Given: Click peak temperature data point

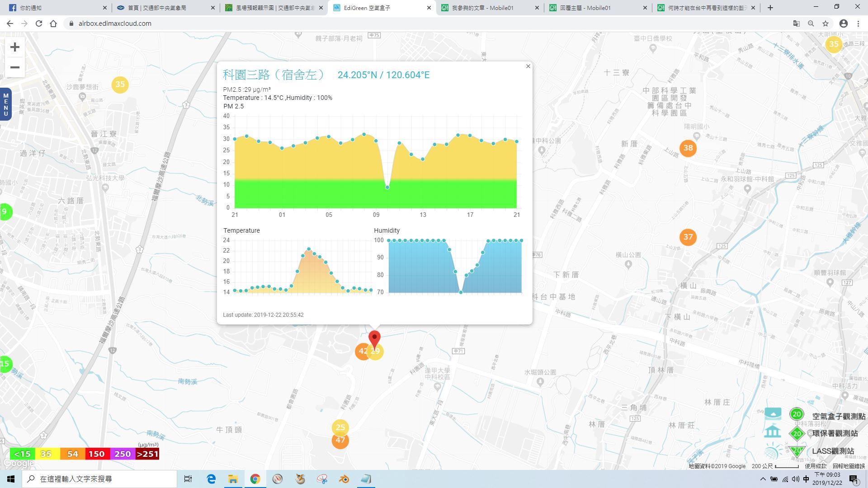Looking at the screenshot, I should coord(309,249).
